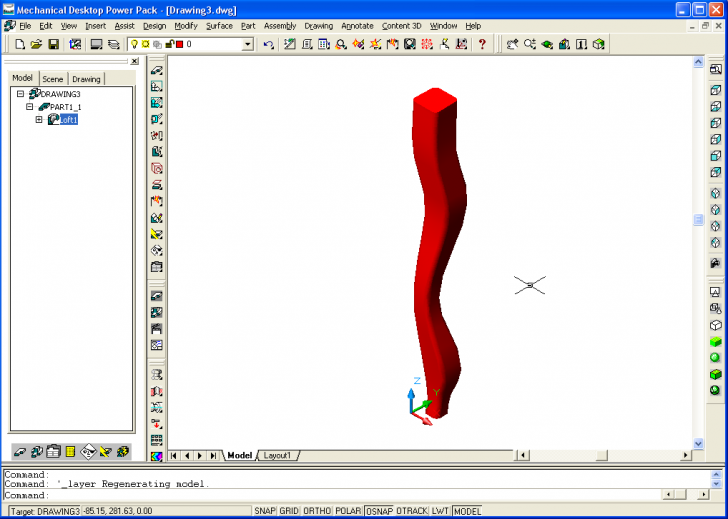The image size is (728, 519).
Task: Toggle SNAP mode in status bar
Action: (265, 511)
